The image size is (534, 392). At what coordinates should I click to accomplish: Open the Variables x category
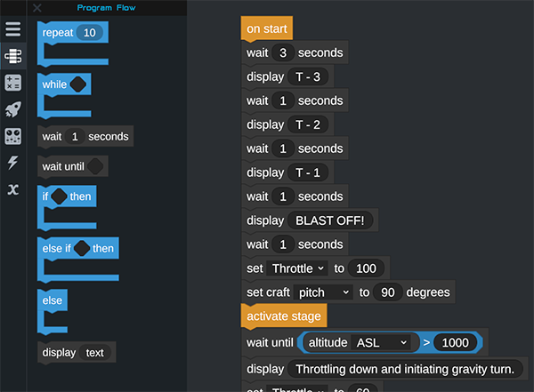pyautogui.click(x=13, y=189)
